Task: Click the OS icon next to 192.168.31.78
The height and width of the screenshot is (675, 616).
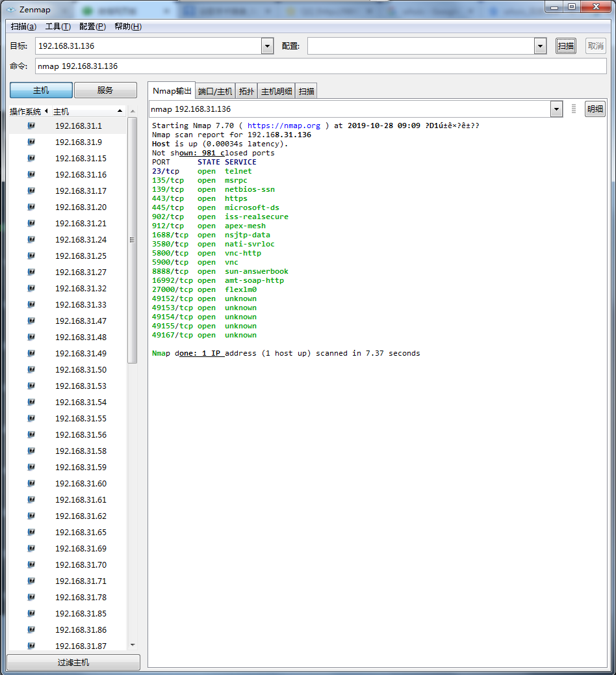Action: [31, 597]
